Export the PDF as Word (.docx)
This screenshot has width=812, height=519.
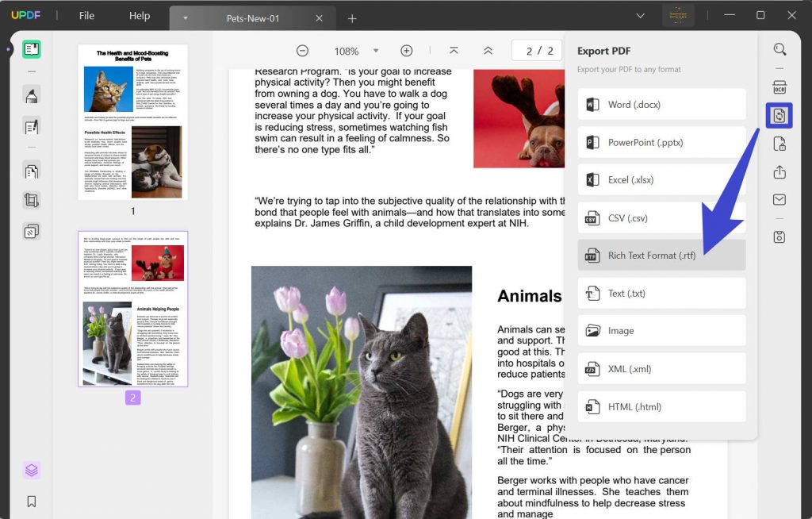tap(661, 104)
